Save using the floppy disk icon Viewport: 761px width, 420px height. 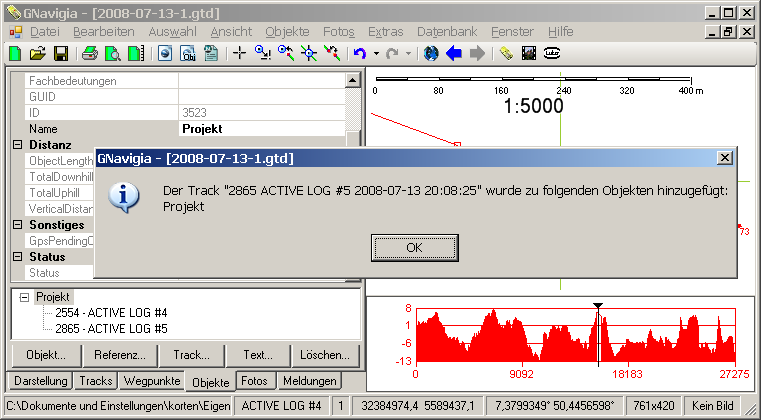[61, 53]
